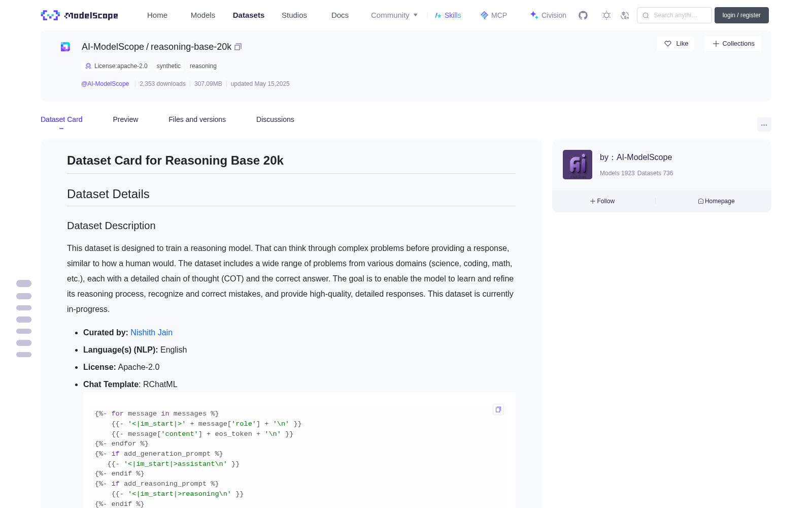This screenshot has width=812, height=508.
Task: Open Civision from the nav bar
Action: [x=548, y=15]
